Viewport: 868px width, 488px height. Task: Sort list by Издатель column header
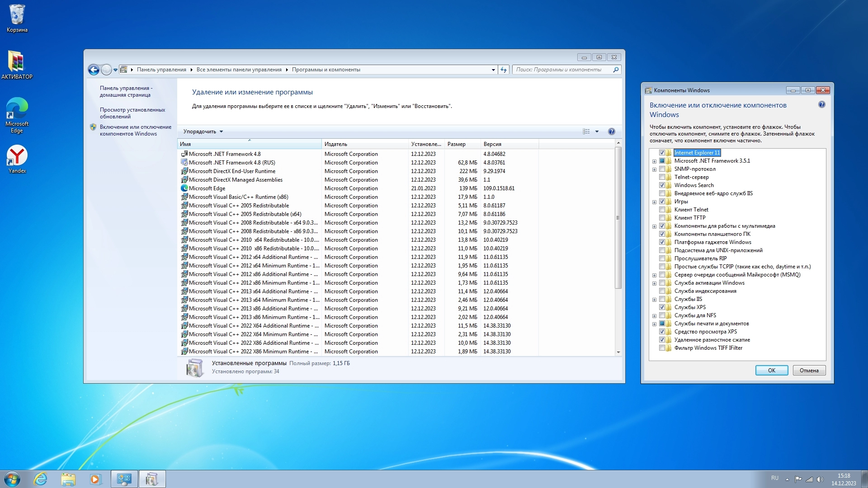click(x=364, y=144)
